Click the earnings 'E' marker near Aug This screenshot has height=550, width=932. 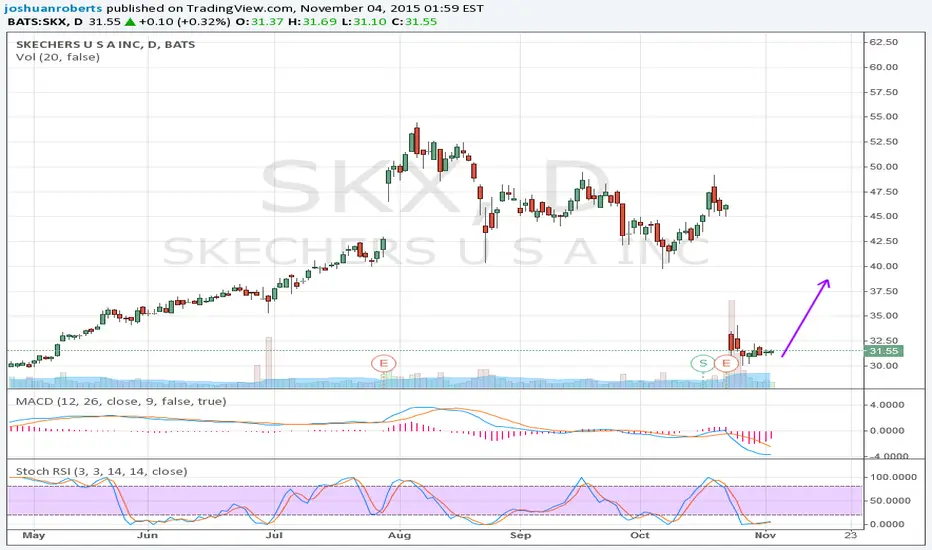pos(383,363)
